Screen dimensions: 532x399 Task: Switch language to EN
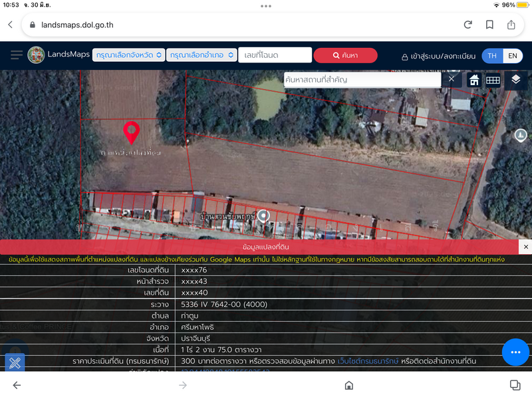(513, 56)
